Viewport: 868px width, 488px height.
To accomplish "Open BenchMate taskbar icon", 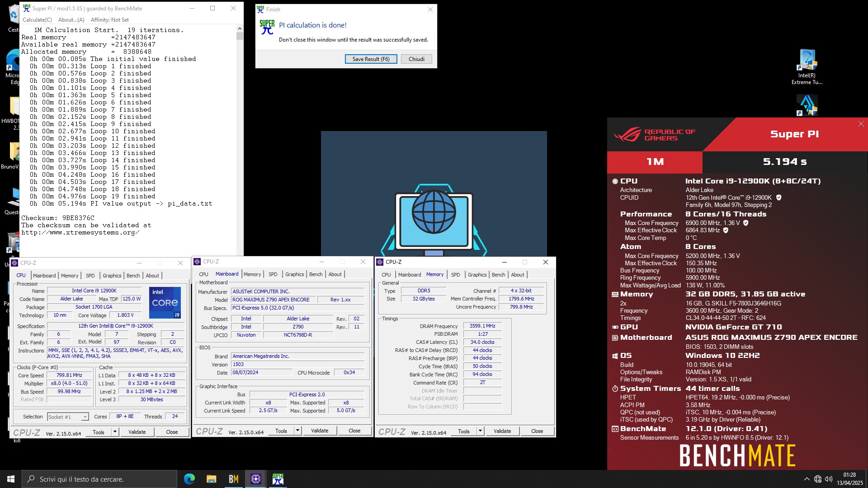I will [233, 479].
